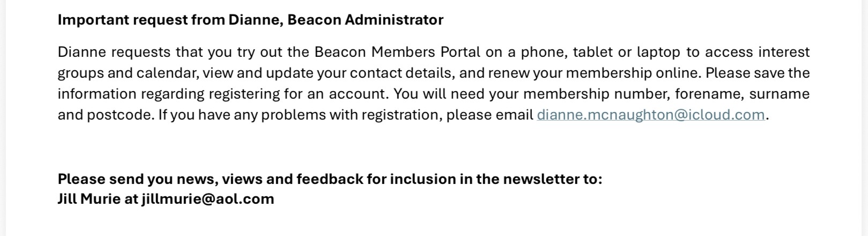Open the dianne.mcnaughton@icloud.com email link

tap(650, 115)
